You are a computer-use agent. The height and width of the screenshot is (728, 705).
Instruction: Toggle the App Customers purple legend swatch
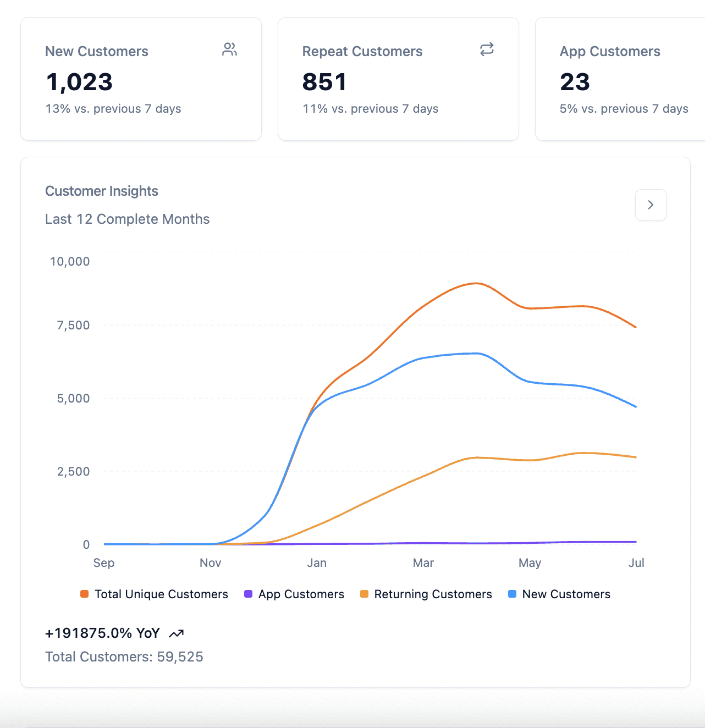pos(248,594)
